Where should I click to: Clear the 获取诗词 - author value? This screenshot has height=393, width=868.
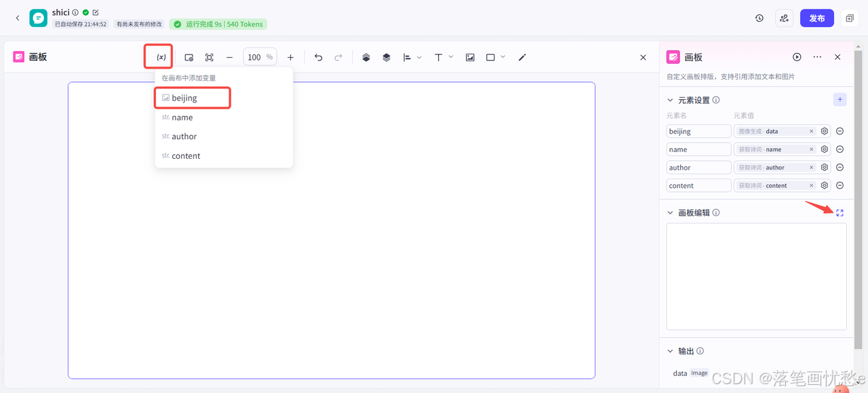[811, 168]
